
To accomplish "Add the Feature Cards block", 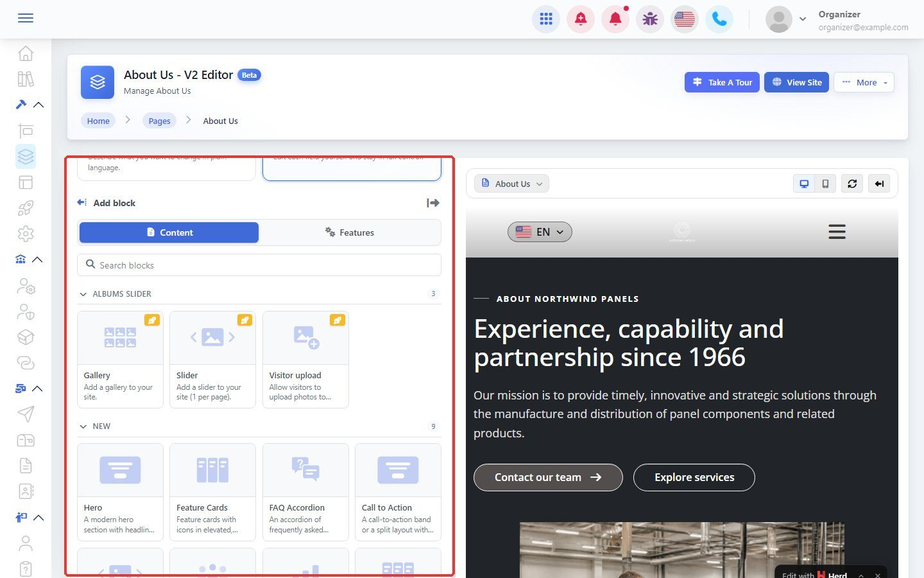I will tap(212, 492).
